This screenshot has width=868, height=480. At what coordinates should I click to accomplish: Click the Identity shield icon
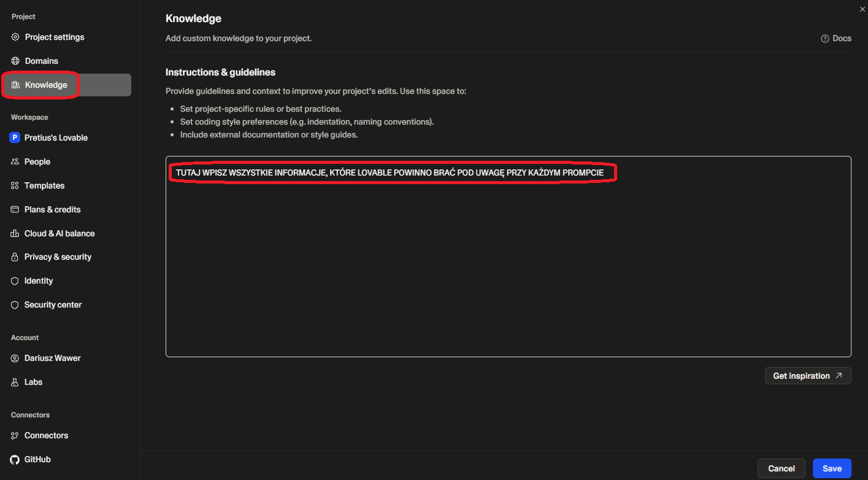pyautogui.click(x=15, y=281)
